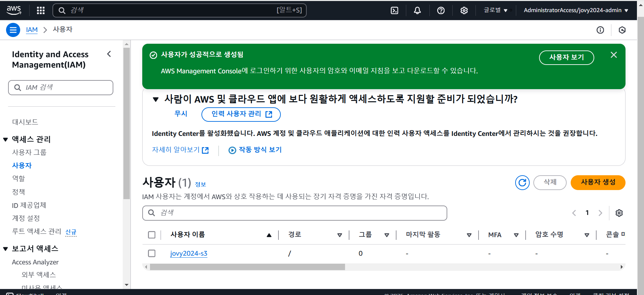
Task: Open the hexagon security panel icon
Action: pos(622,30)
